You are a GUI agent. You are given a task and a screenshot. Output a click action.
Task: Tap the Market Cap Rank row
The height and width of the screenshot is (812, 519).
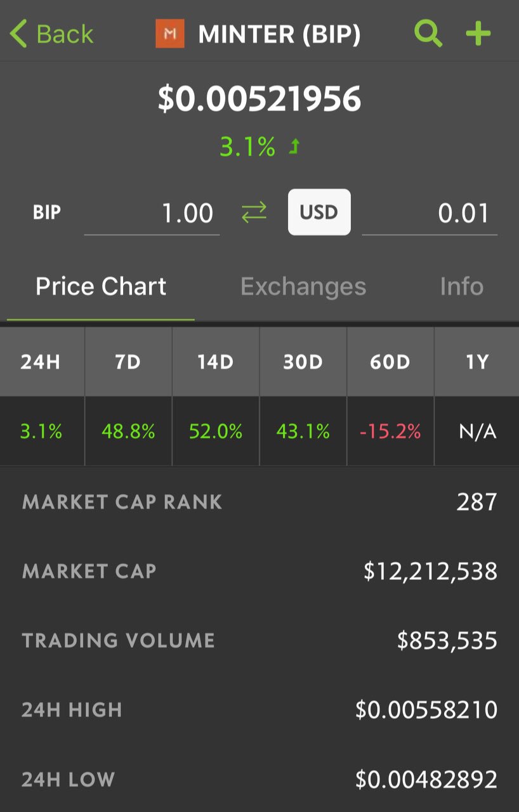[259, 502]
